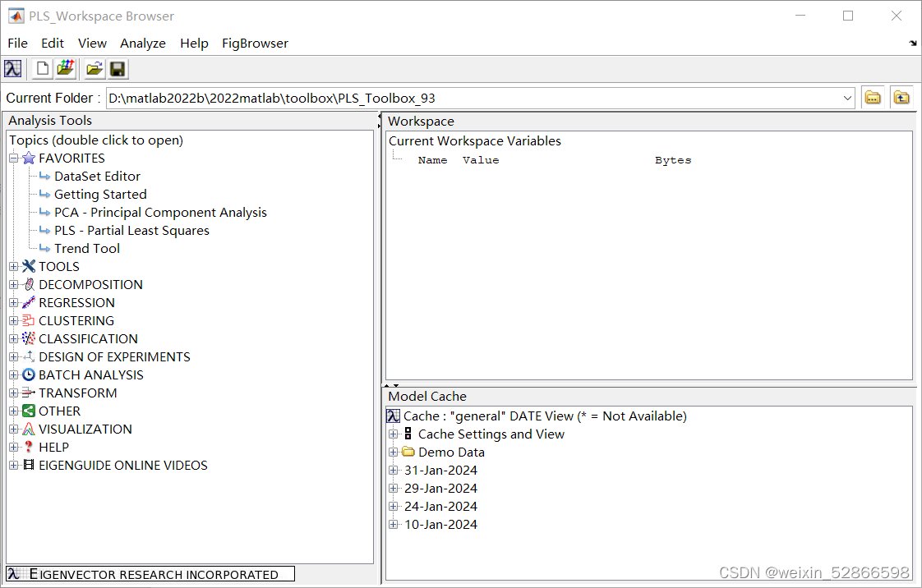Expand the DECOMPOSITION tree node
This screenshot has width=922, height=588.
(x=13, y=284)
